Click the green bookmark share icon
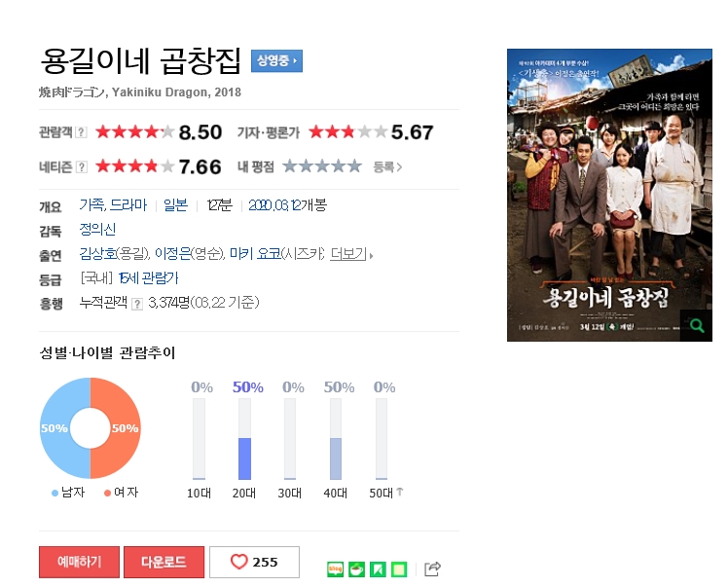 pyautogui.click(x=378, y=569)
